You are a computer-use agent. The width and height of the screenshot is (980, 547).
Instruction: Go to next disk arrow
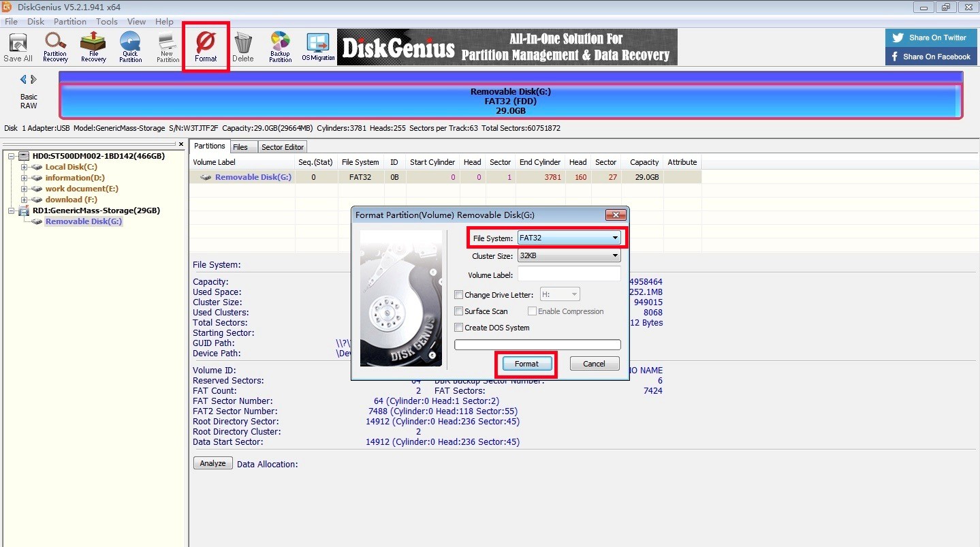coord(33,80)
